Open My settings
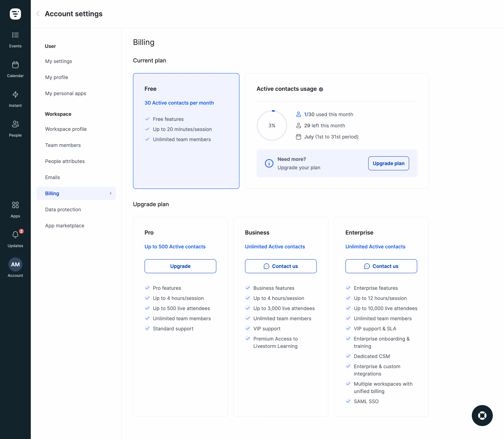This screenshot has height=439, width=504. point(59,61)
